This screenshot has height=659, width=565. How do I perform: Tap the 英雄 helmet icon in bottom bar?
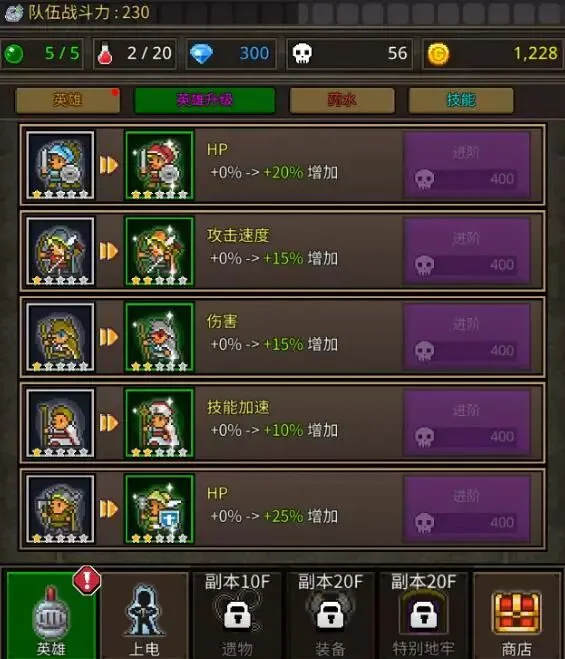pos(51,615)
